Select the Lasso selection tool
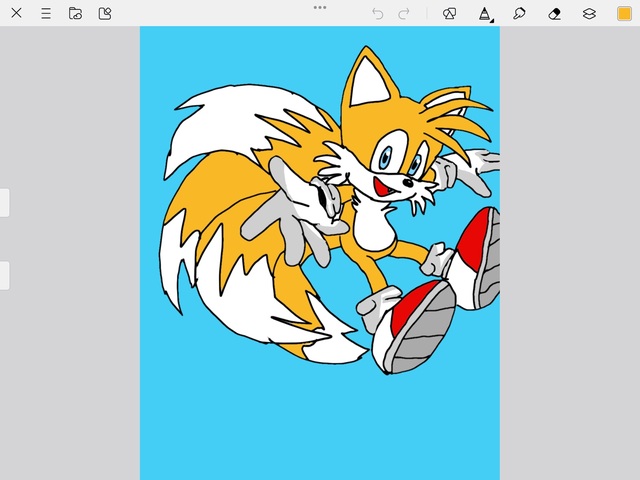The image size is (640, 480). [520, 13]
